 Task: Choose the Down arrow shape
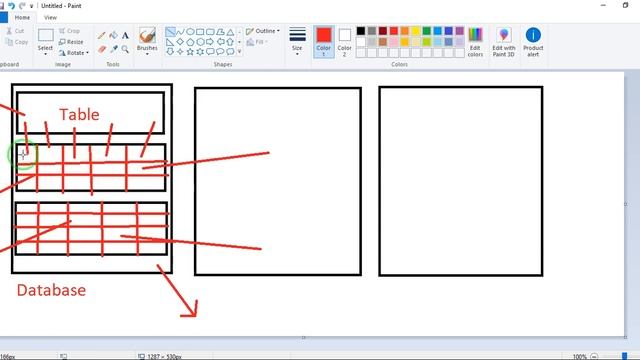(x=170, y=51)
